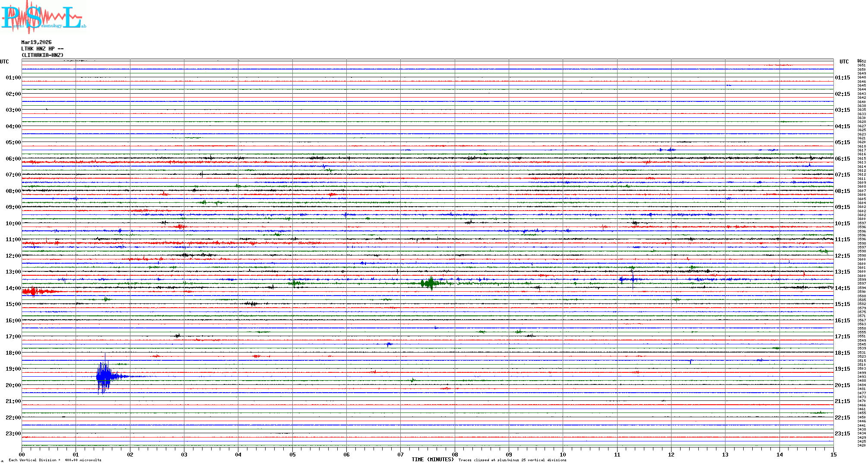Screen dimensions: 868x466
Task: Click the UTC label at the top right
Action: 844,62
